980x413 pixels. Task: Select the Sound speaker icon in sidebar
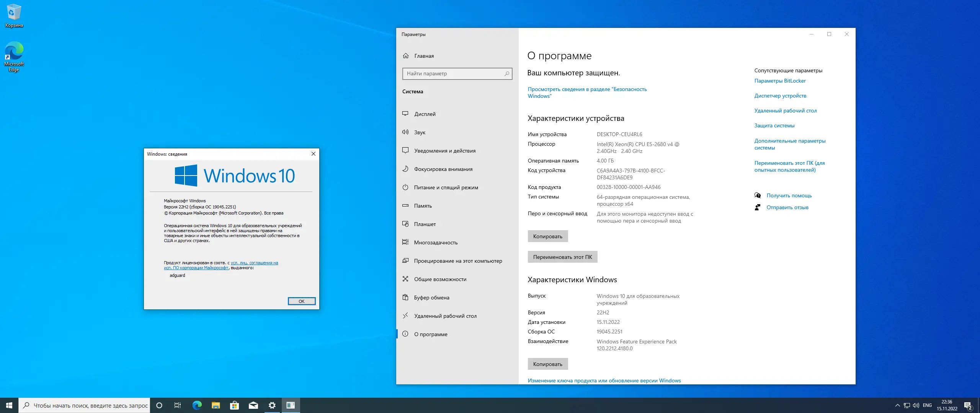[x=405, y=132]
